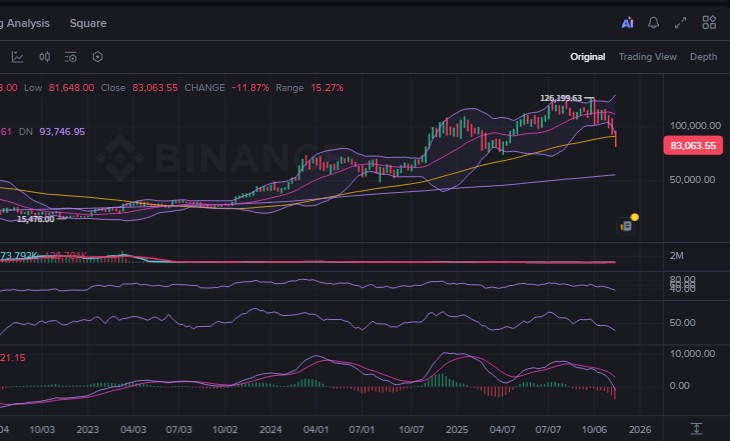Click the hexagon chart settings icon
730x441 pixels.
(x=97, y=57)
